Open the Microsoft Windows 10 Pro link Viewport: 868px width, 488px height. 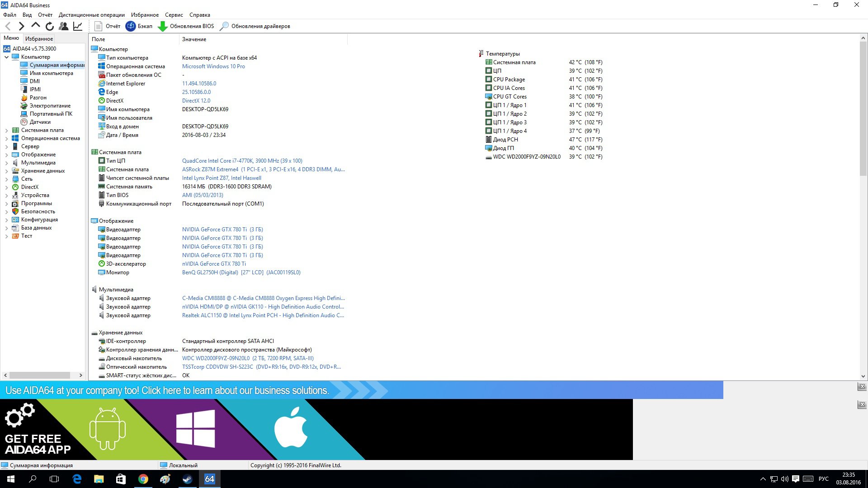pos(213,66)
